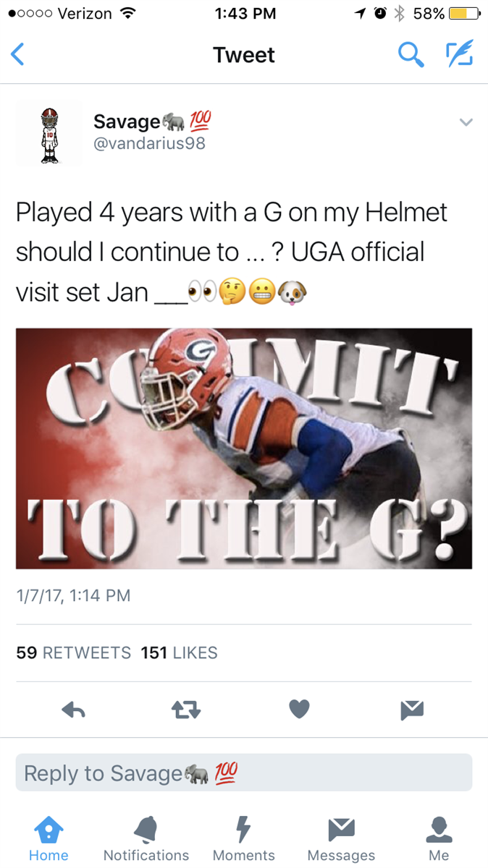488x868 pixels.
Task: Retweet this tweet
Action: (x=186, y=710)
